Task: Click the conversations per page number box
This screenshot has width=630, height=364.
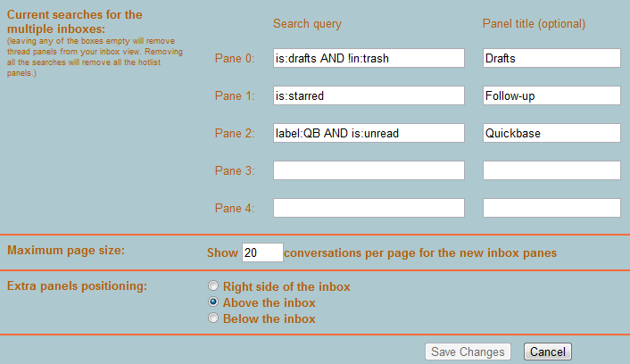Action: 262,252
